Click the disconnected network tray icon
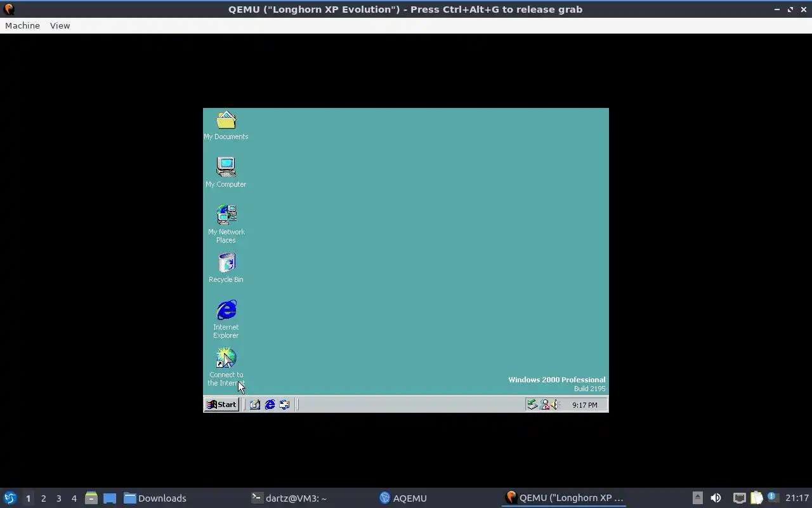The width and height of the screenshot is (812, 508). tap(544, 404)
